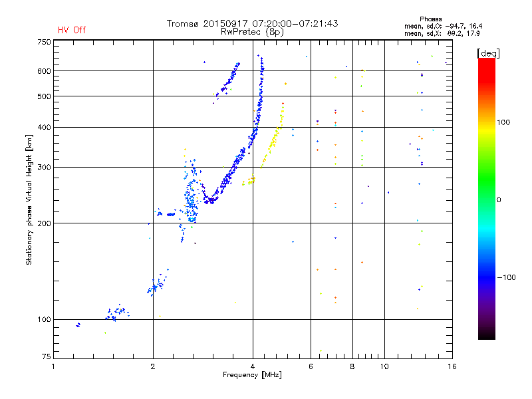Click the x-axis label '4'

pos(253,366)
